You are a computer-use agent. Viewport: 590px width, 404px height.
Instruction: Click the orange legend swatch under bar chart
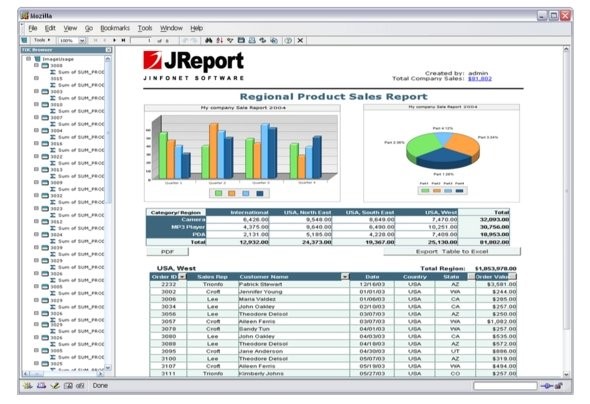pos(231,193)
